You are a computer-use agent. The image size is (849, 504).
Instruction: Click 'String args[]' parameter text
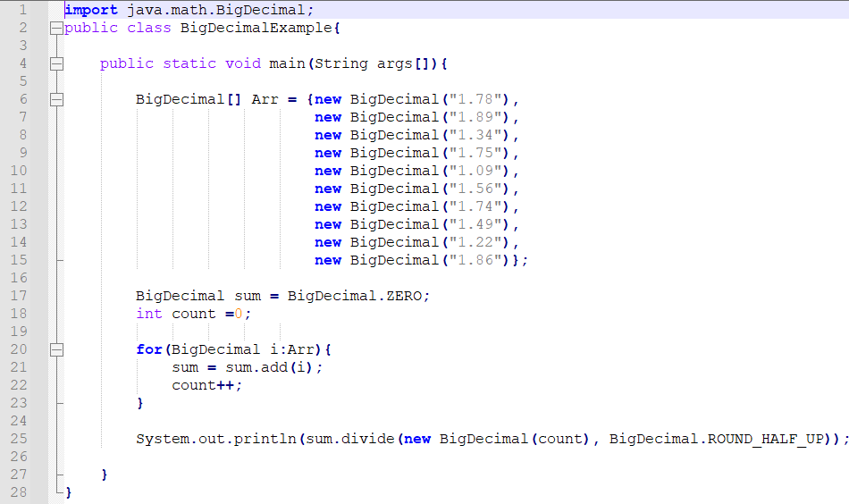372,63
